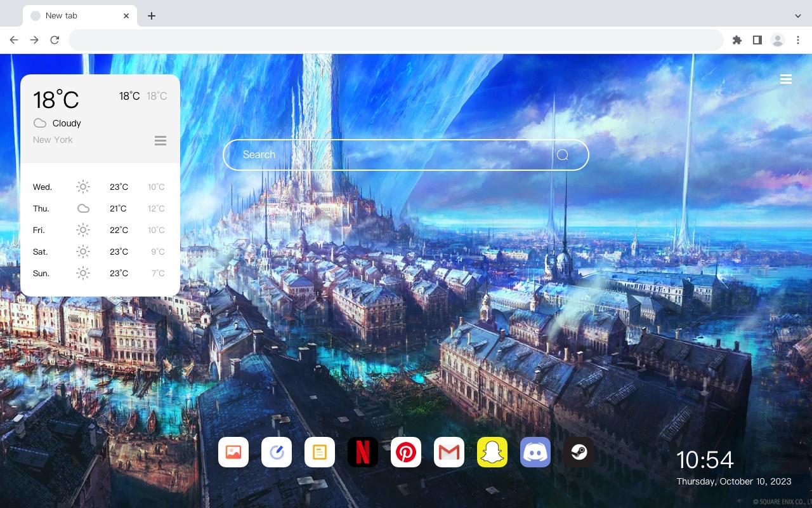
Task: Click the Sat. low 9°C value
Action: [158, 251]
